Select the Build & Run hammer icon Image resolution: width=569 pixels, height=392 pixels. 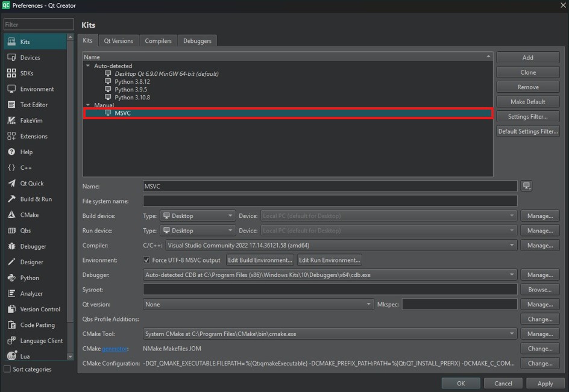[11, 199]
